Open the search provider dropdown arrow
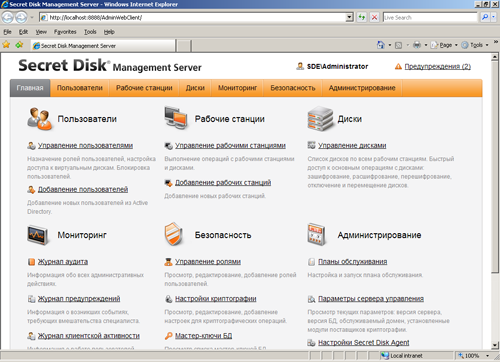This screenshot has height=362, width=500. [494, 17]
